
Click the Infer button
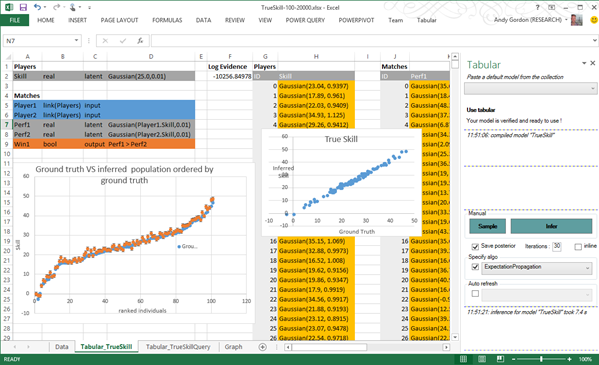tap(551, 226)
